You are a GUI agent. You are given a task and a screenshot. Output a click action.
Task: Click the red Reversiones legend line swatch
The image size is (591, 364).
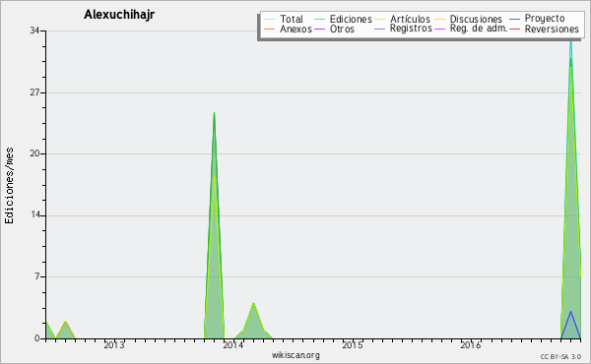(x=515, y=29)
